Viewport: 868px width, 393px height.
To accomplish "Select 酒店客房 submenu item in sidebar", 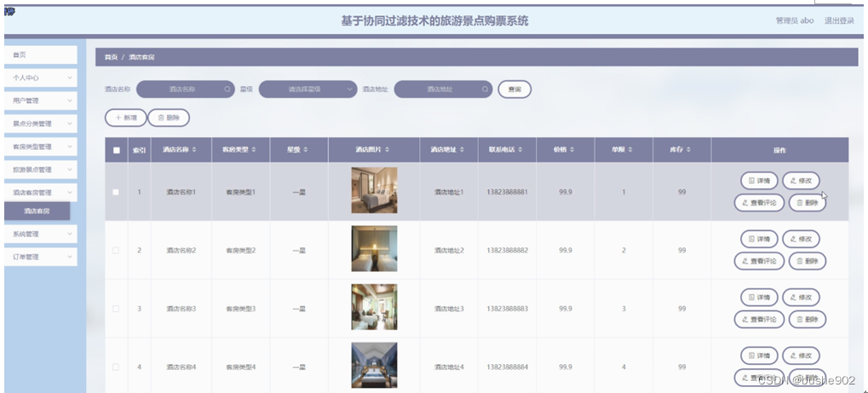I will 37,211.
